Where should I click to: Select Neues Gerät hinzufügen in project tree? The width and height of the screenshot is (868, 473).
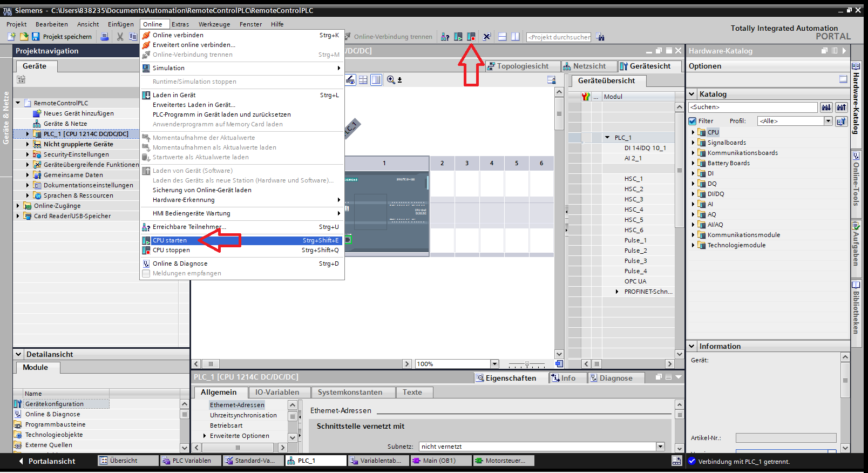pos(78,113)
